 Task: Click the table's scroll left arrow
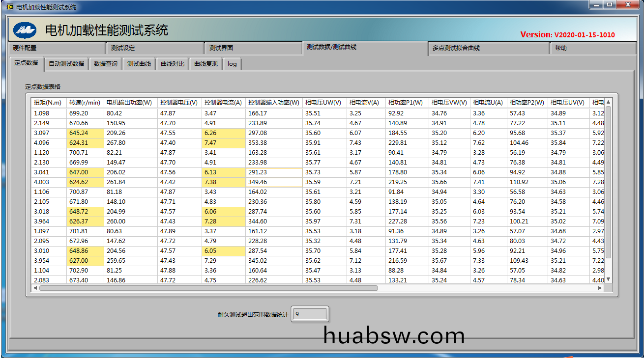point(35,288)
